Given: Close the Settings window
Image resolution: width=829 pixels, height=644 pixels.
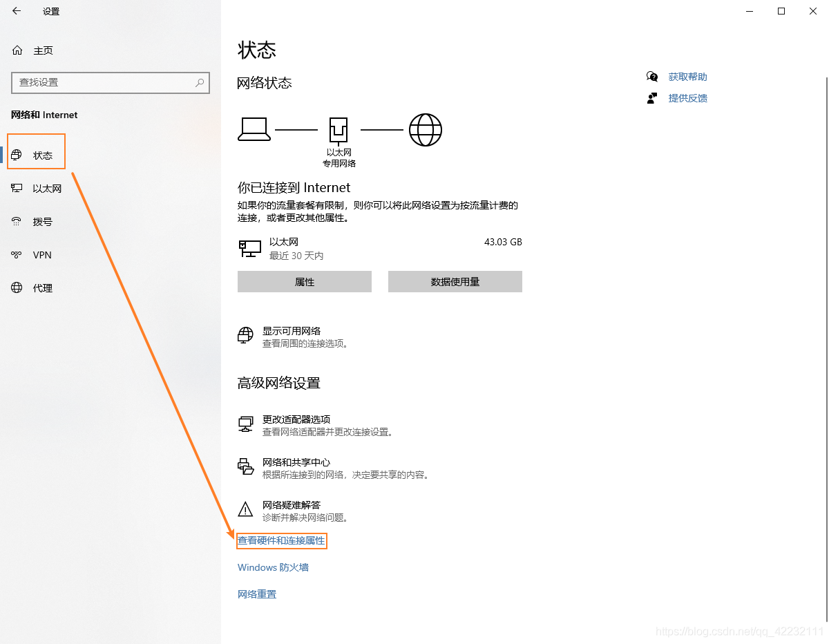Looking at the screenshot, I should point(813,11).
